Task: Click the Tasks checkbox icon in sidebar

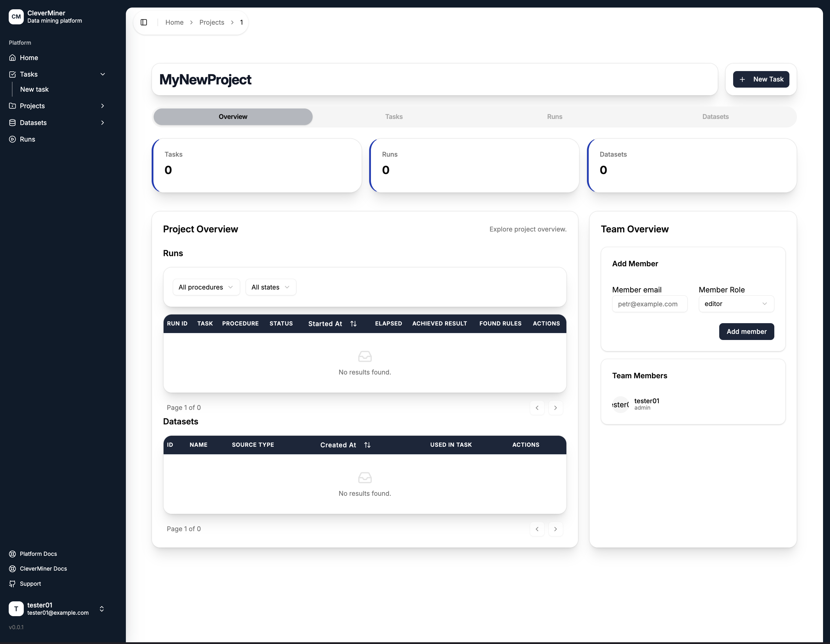Action: point(12,74)
